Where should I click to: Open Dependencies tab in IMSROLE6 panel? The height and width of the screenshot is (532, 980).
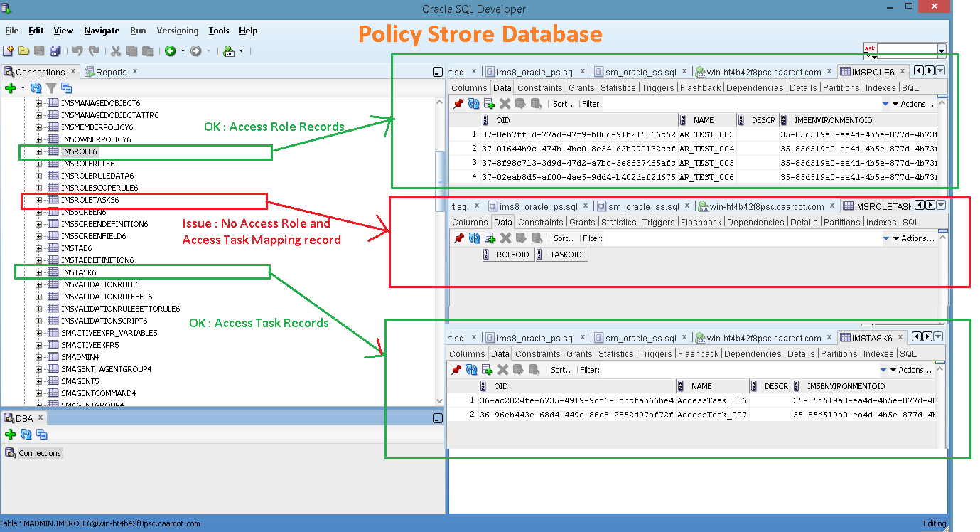pyautogui.click(x=755, y=87)
